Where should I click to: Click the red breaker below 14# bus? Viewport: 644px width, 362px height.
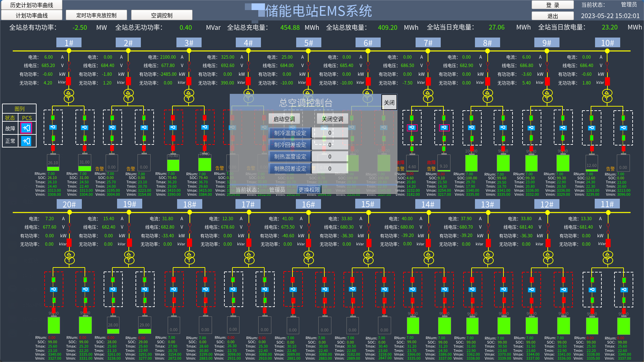(x=428, y=243)
